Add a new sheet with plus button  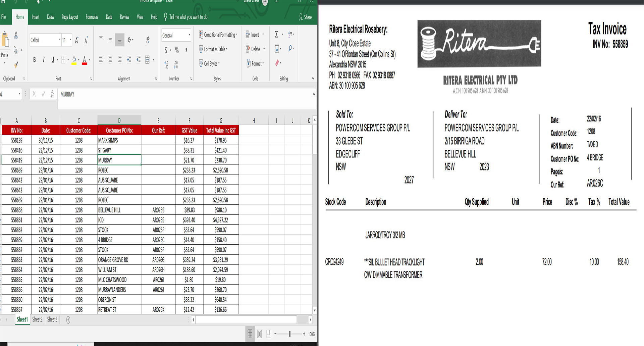pos(68,320)
